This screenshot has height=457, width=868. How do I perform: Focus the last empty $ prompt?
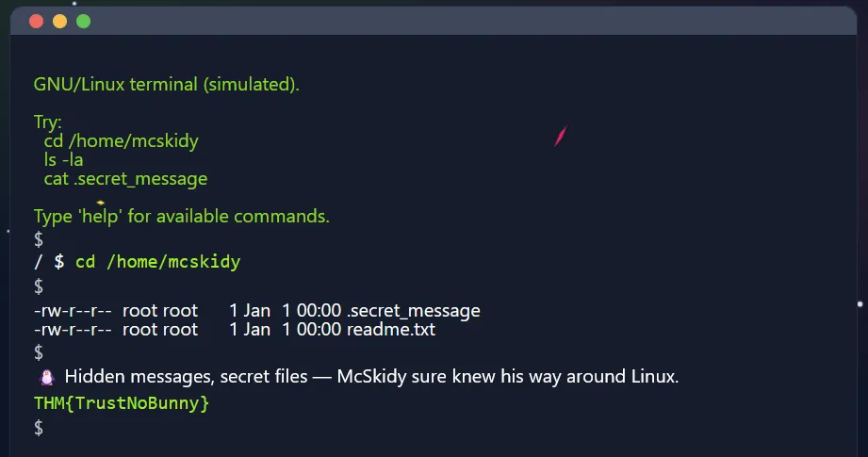point(39,427)
